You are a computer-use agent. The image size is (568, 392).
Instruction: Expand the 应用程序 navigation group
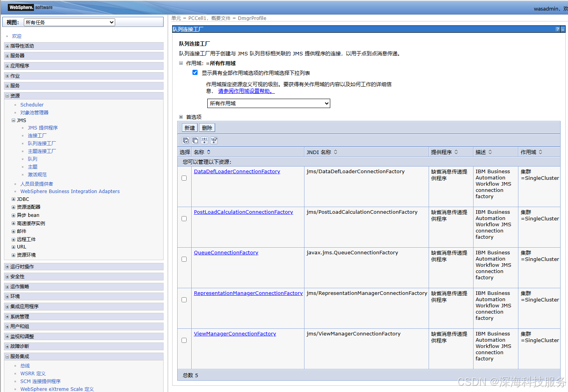pyautogui.click(x=7, y=66)
